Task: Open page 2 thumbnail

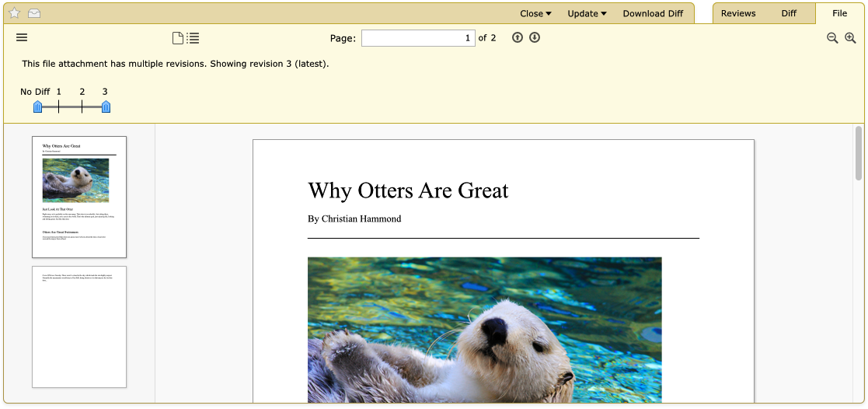Action: [x=79, y=327]
